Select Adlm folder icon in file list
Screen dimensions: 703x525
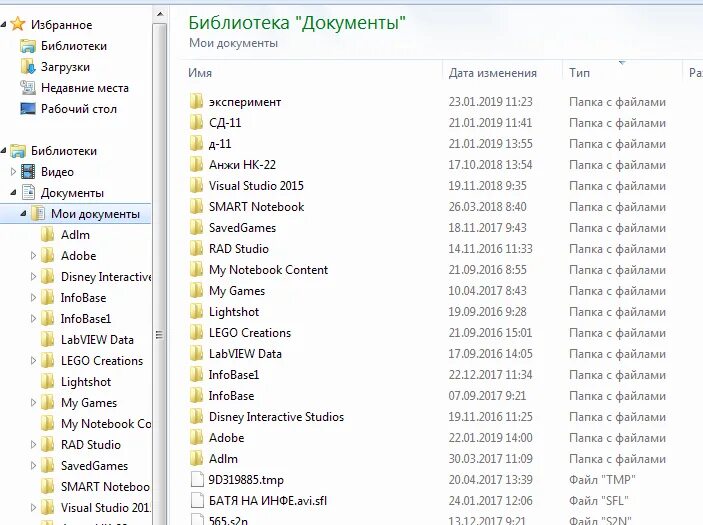pos(196,459)
